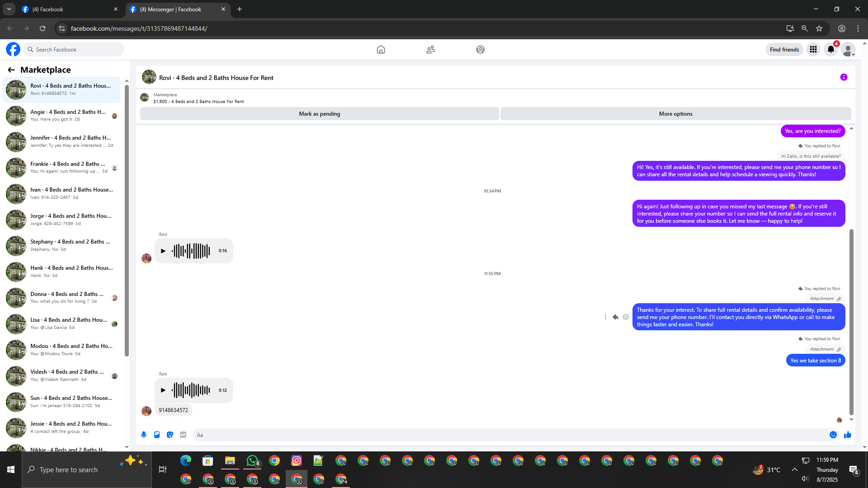Open the sticker picker icon

(170, 435)
